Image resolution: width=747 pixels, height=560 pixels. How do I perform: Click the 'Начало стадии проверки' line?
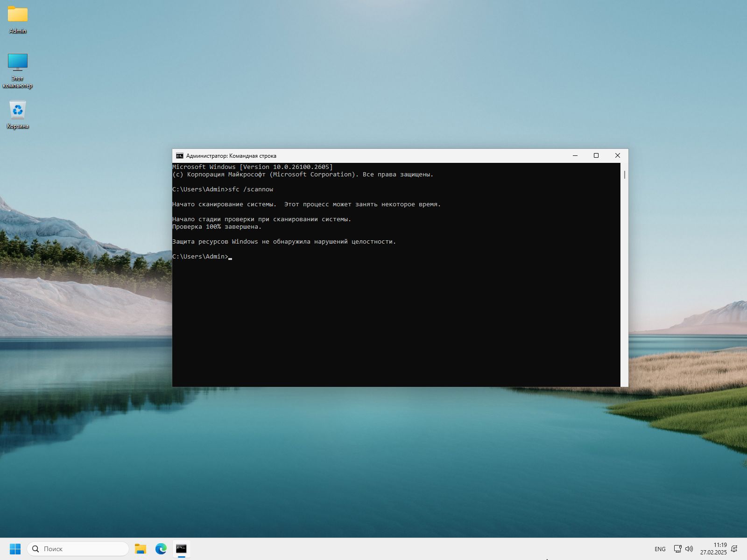pos(262,219)
